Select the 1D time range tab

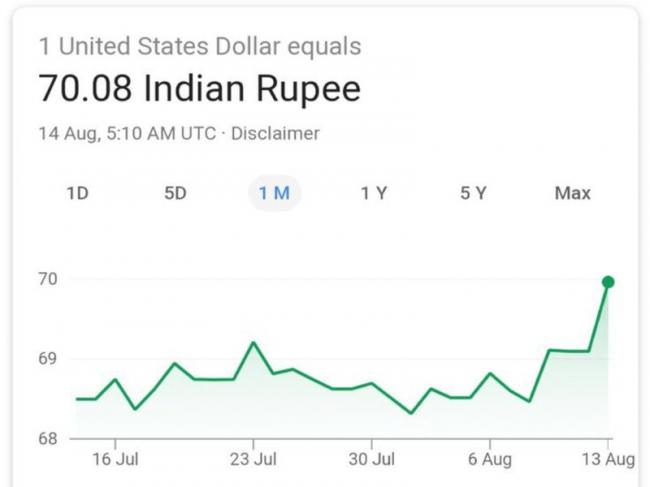pos(77,193)
